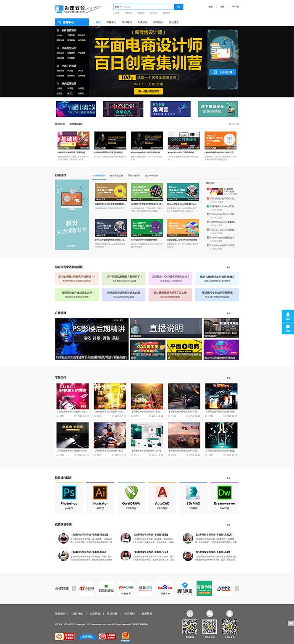Click into the course search field
The image size is (294, 644).
148,7
